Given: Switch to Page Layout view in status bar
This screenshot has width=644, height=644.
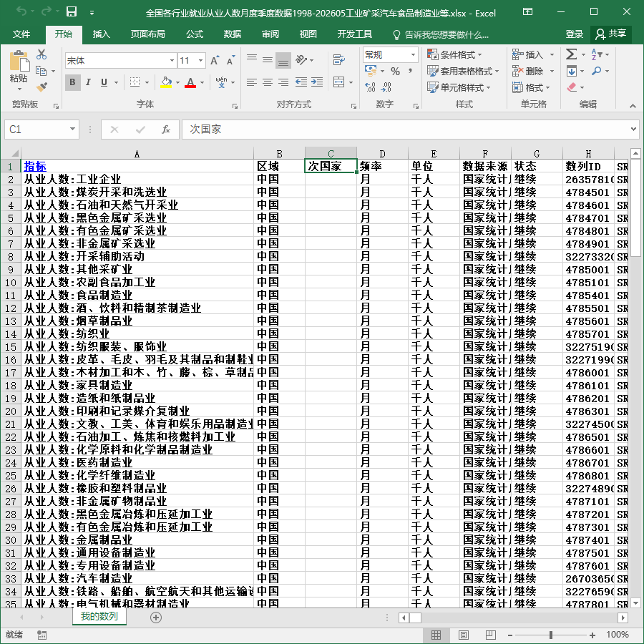Looking at the screenshot, I should pyautogui.click(x=464, y=635).
